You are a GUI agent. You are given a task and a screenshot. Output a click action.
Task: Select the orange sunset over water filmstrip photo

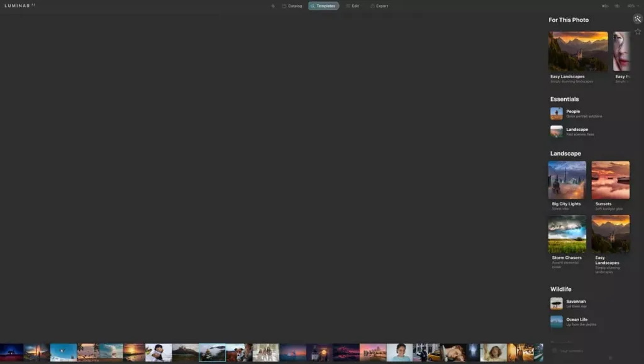[x=134, y=353]
